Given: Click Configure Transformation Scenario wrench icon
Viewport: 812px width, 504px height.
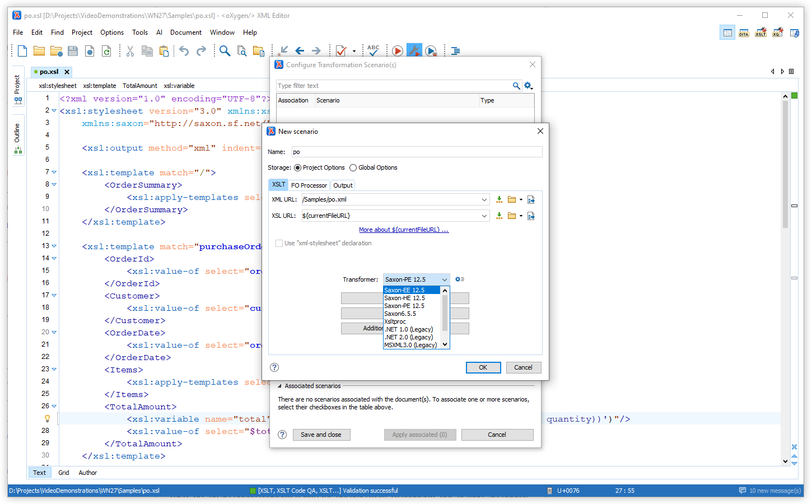Looking at the screenshot, I should [414, 51].
